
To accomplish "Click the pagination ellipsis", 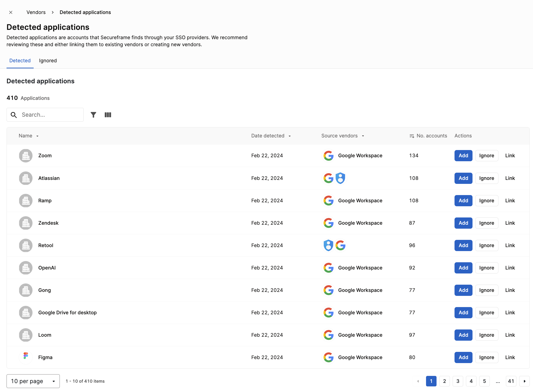I will click(x=497, y=382).
